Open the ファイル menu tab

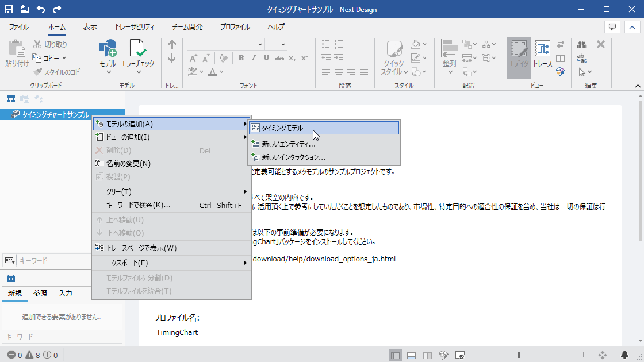point(19,27)
